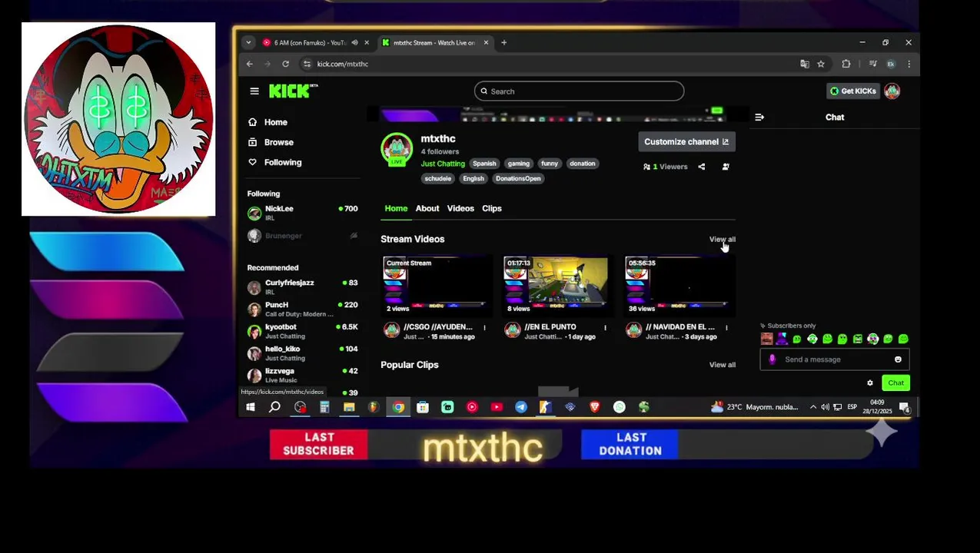Open Calculator from the taskbar

324,408
